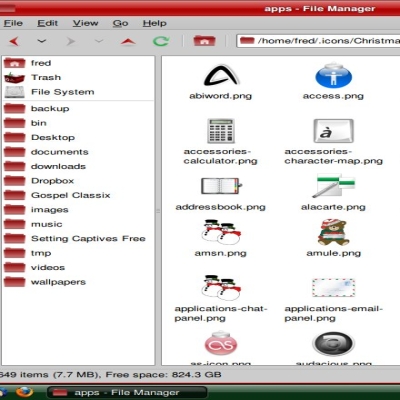Open the music folder shortcut
This screenshot has height=400, width=400.
[x=78, y=224]
